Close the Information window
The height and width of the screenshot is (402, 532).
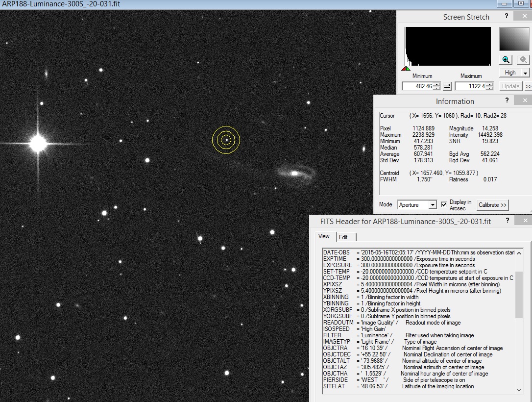(x=525, y=100)
